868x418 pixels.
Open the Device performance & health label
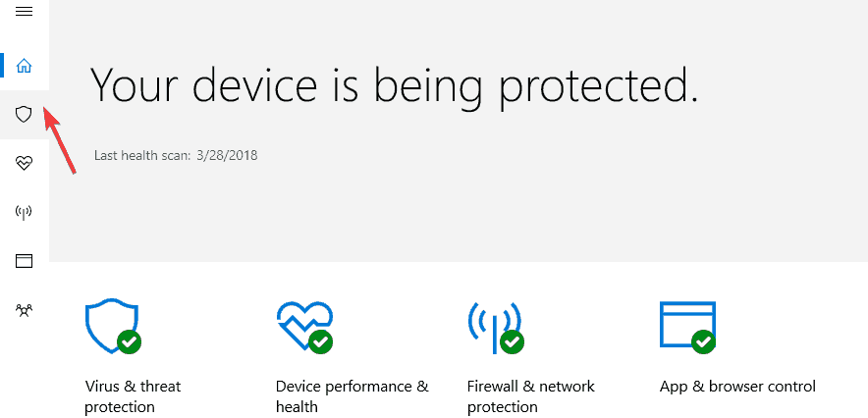pyautogui.click(x=353, y=396)
